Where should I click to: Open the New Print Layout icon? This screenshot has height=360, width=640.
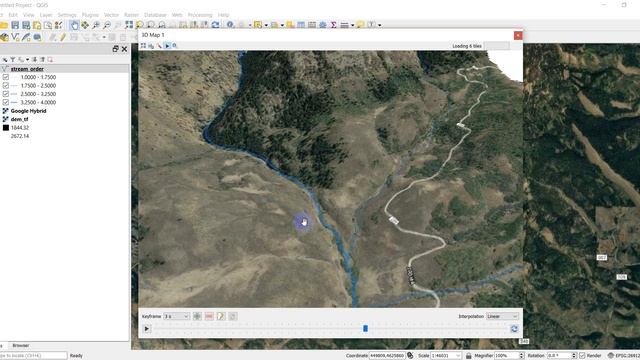[x=37, y=25]
